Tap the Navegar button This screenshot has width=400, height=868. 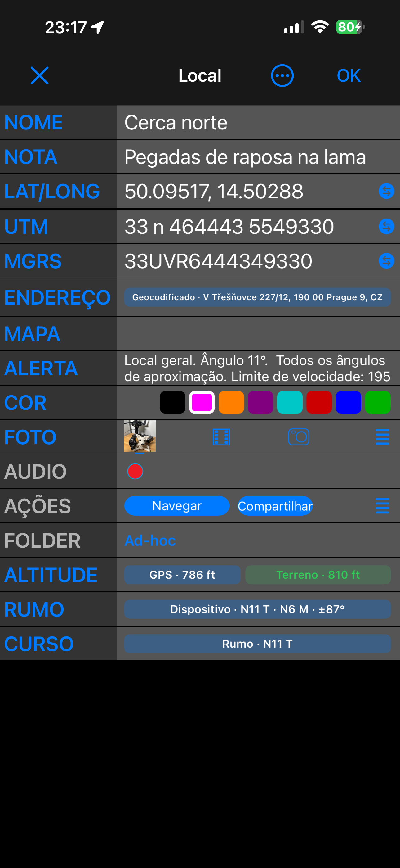[x=177, y=506]
